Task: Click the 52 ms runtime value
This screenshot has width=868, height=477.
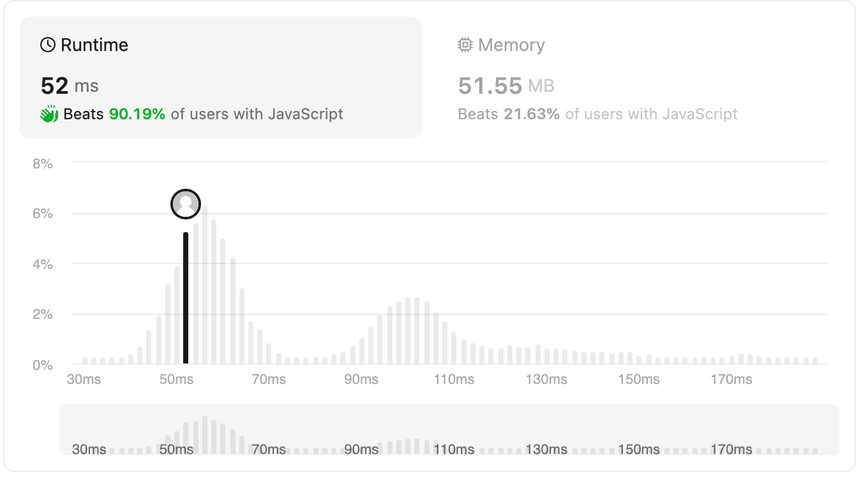Action: point(70,85)
